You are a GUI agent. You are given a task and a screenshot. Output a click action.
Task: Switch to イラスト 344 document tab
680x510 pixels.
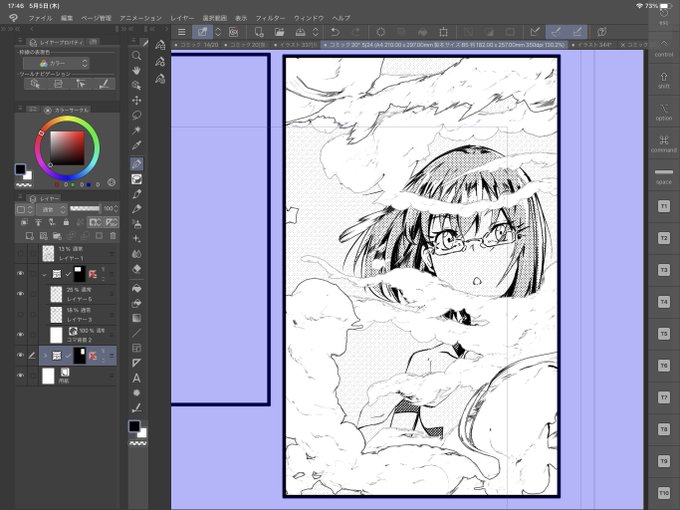coord(592,45)
